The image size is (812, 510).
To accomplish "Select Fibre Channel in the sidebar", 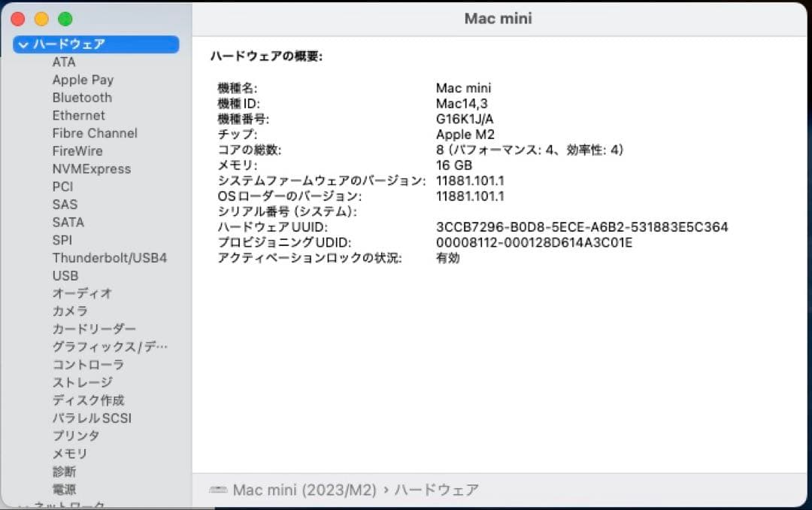I will 94,133.
